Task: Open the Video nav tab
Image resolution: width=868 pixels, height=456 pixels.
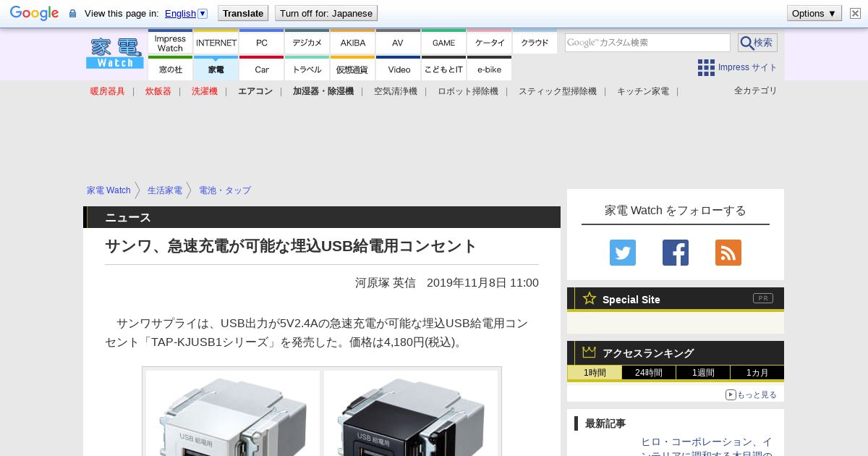Action: (x=399, y=69)
